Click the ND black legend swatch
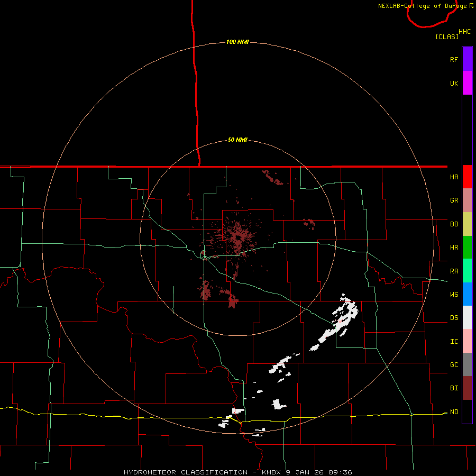The image size is (476, 476). point(467,411)
